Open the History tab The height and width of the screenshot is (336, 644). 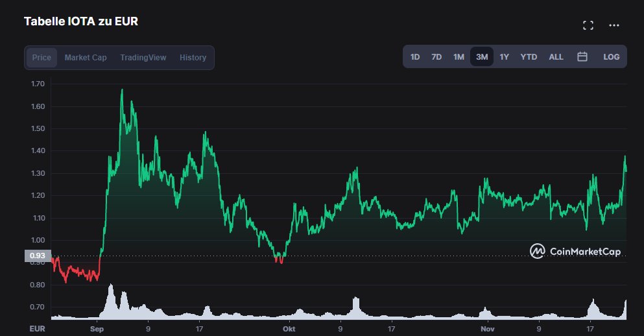[193, 58]
